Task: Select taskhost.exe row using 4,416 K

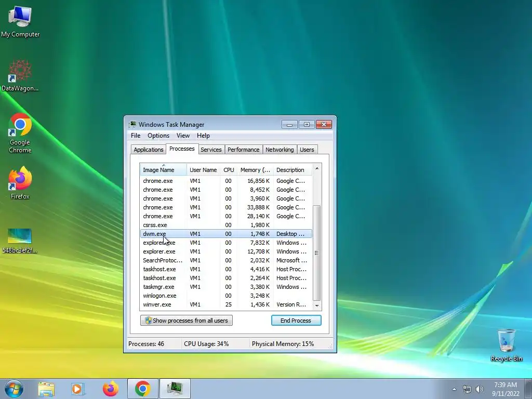Action: tap(226, 269)
